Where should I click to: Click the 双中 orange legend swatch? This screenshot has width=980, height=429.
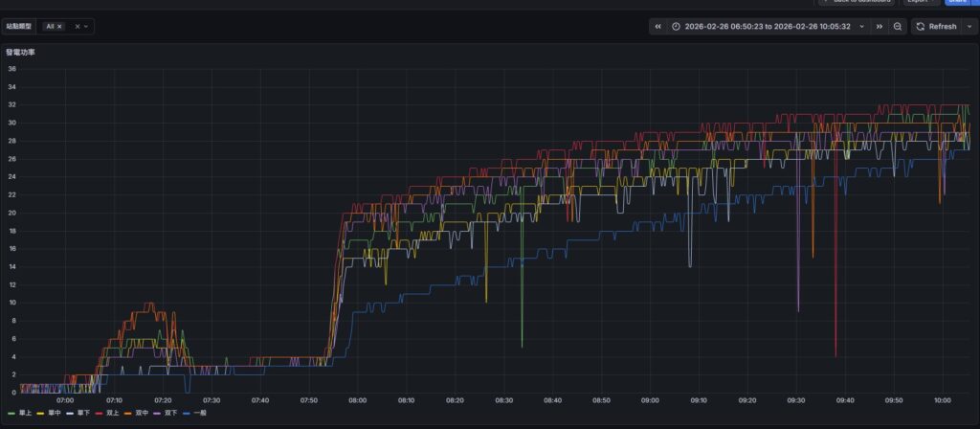tap(128, 413)
